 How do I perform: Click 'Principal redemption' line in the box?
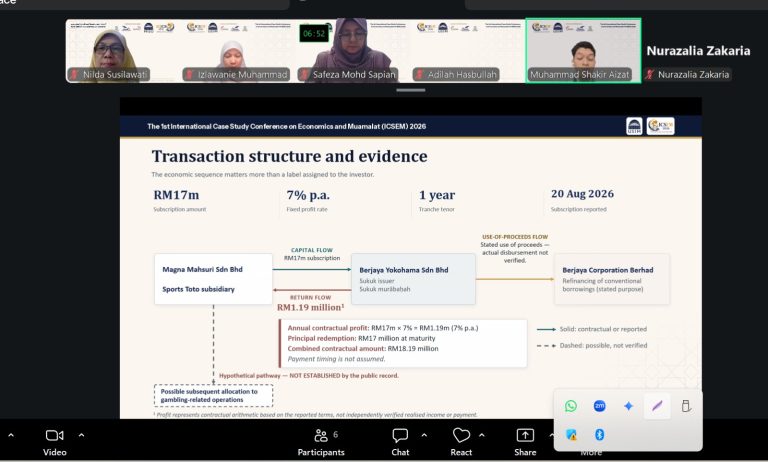coord(361,339)
